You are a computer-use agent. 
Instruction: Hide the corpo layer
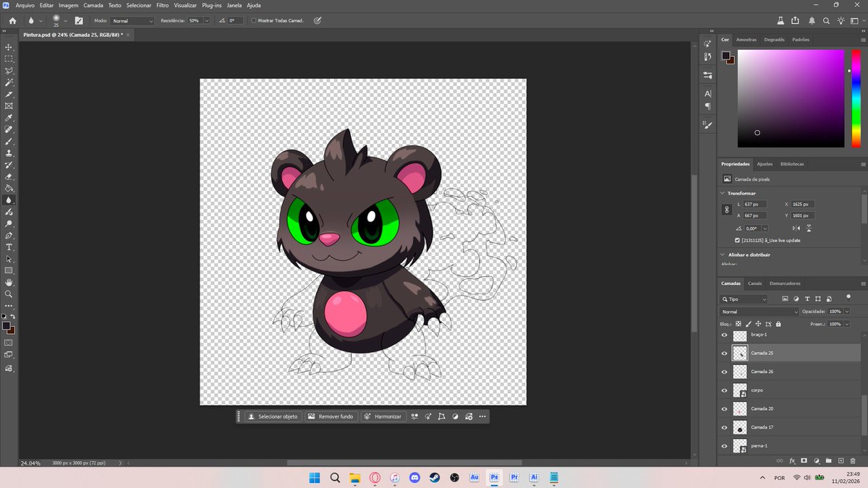click(x=724, y=390)
